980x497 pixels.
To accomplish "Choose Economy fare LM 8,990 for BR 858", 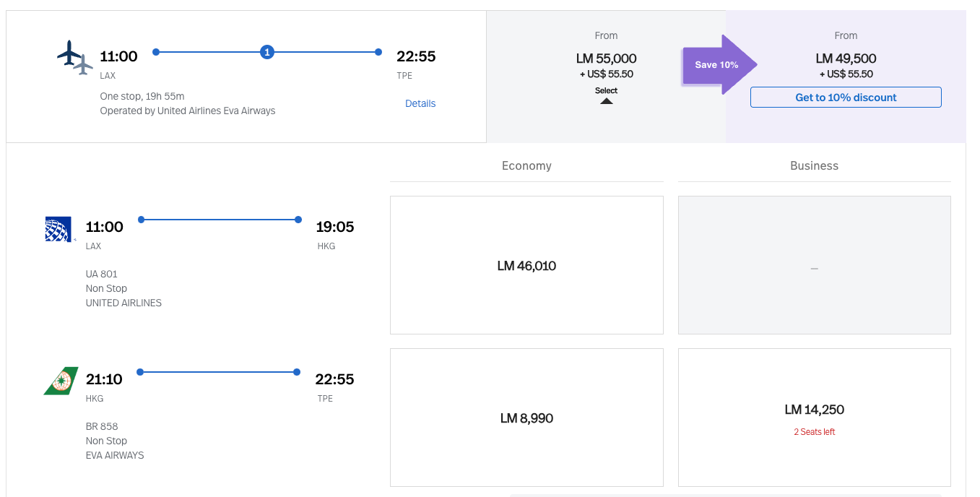I will click(x=526, y=418).
